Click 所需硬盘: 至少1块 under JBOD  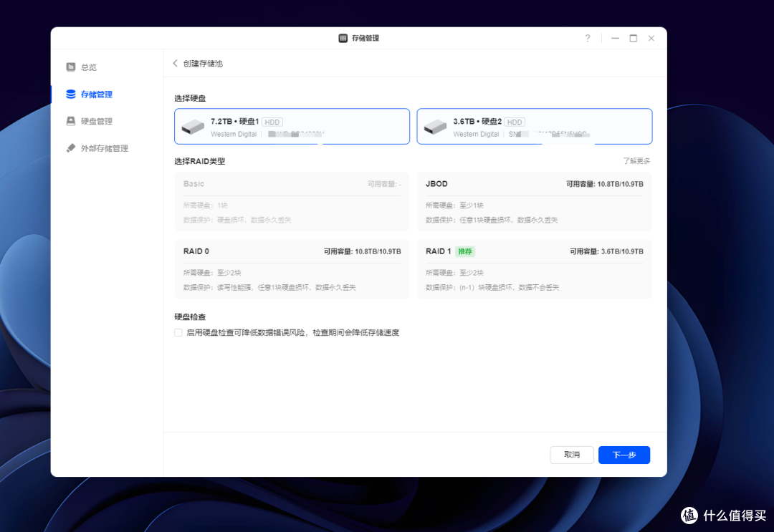pyautogui.click(x=454, y=205)
